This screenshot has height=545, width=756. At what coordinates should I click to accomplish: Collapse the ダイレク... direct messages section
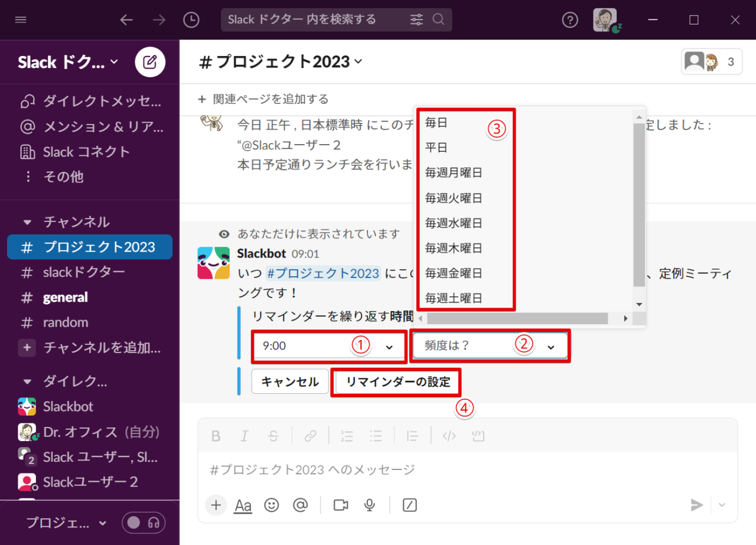(x=27, y=381)
